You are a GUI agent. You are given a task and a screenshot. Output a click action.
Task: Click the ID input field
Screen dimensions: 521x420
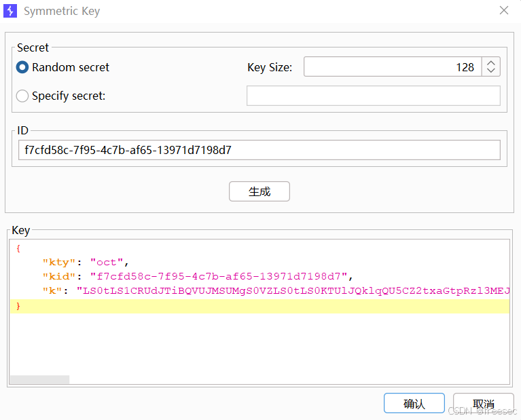[259, 150]
